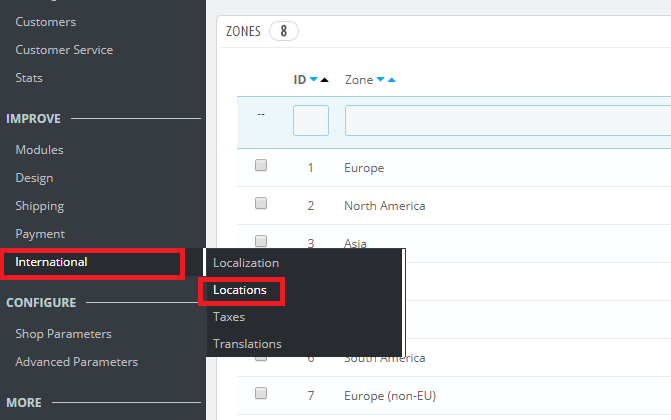Choose Localization from the International submenu
The width and height of the screenshot is (671, 420).
point(246,263)
